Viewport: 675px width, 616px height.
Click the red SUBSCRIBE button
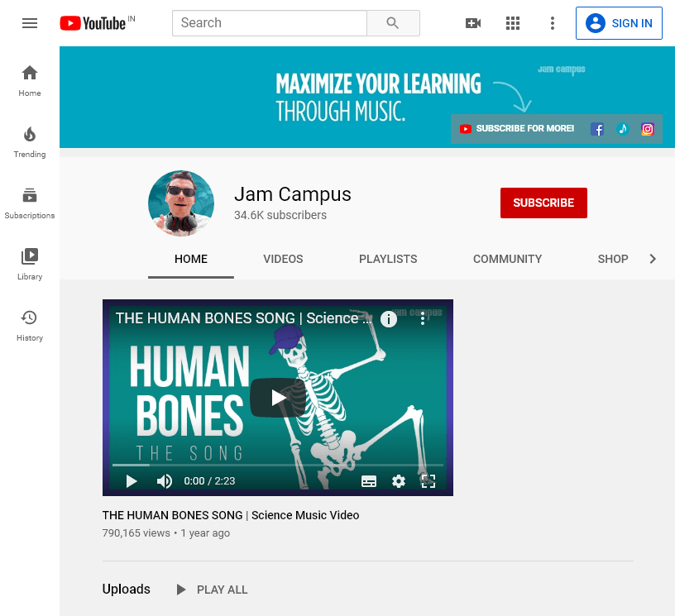pyautogui.click(x=543, y=203)
